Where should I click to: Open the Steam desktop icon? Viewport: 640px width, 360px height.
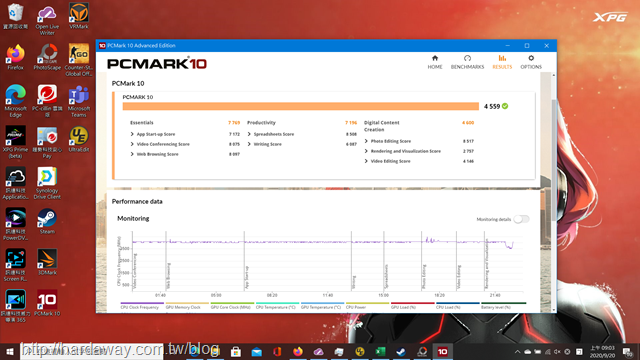(x=47, y=221)
